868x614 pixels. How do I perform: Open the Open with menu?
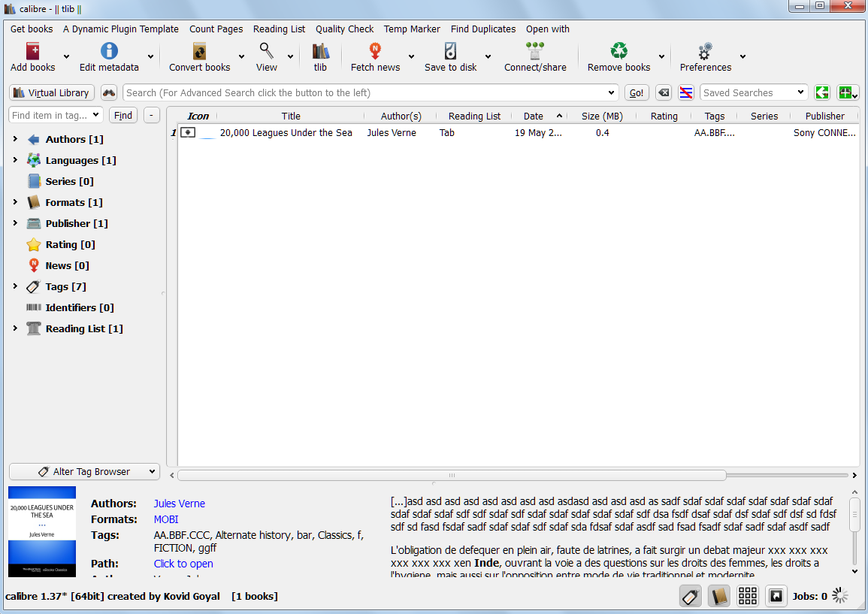click(x=548, y=29)
